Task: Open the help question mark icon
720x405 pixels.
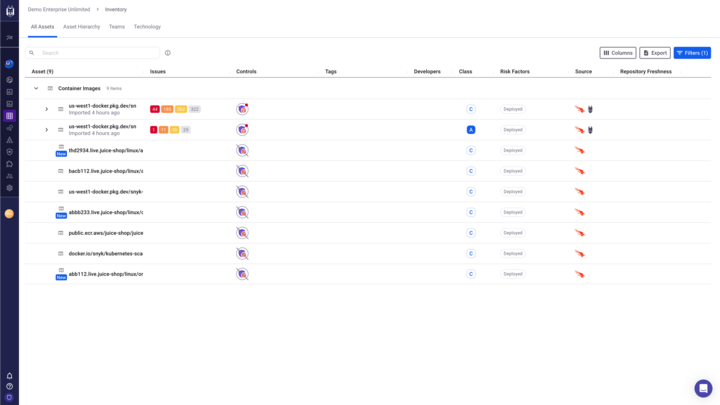Action: (9, 386)
